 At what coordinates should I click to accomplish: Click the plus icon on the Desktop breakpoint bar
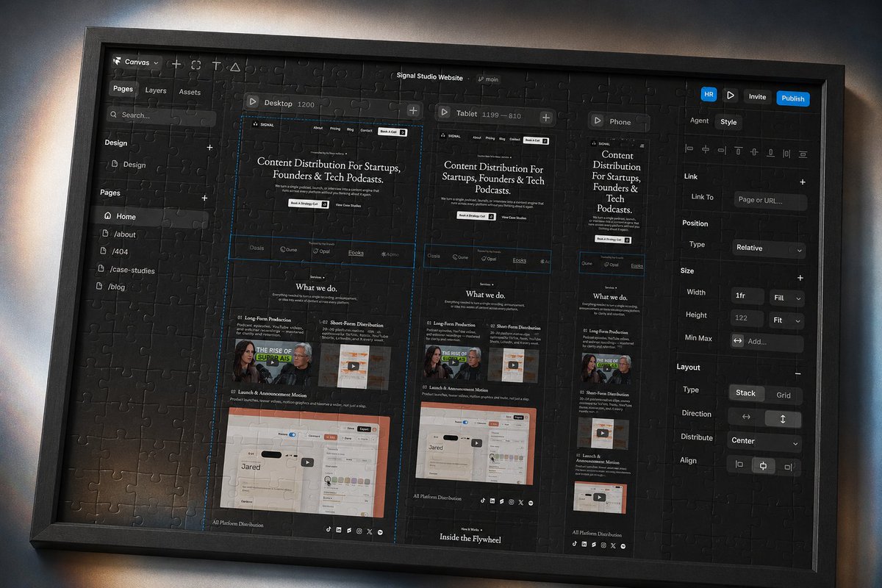click(x=413, y=110)
